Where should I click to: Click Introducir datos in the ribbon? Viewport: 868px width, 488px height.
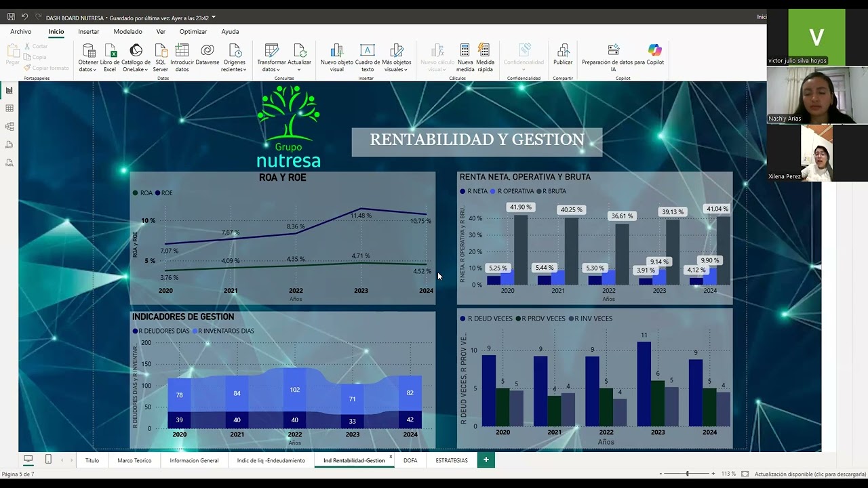click(182, 58)
